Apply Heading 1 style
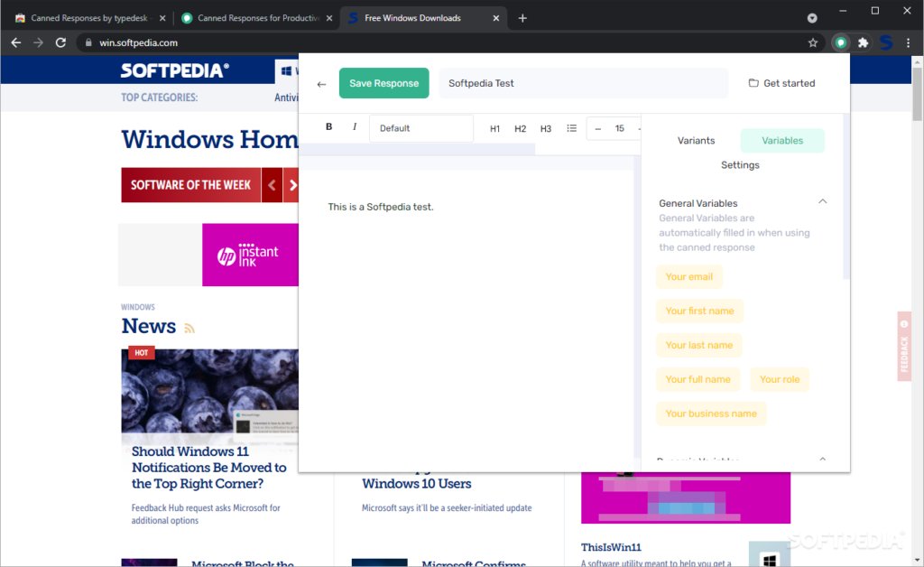Image resolution: width=924 pixels, height=567 pixels. 494,128
